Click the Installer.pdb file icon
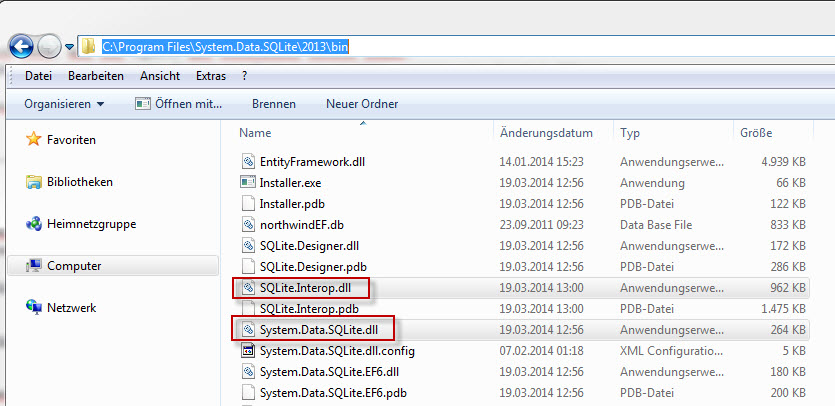Viewport: 835px width, 406px height. pyautogui.click(x=248, y=203)
